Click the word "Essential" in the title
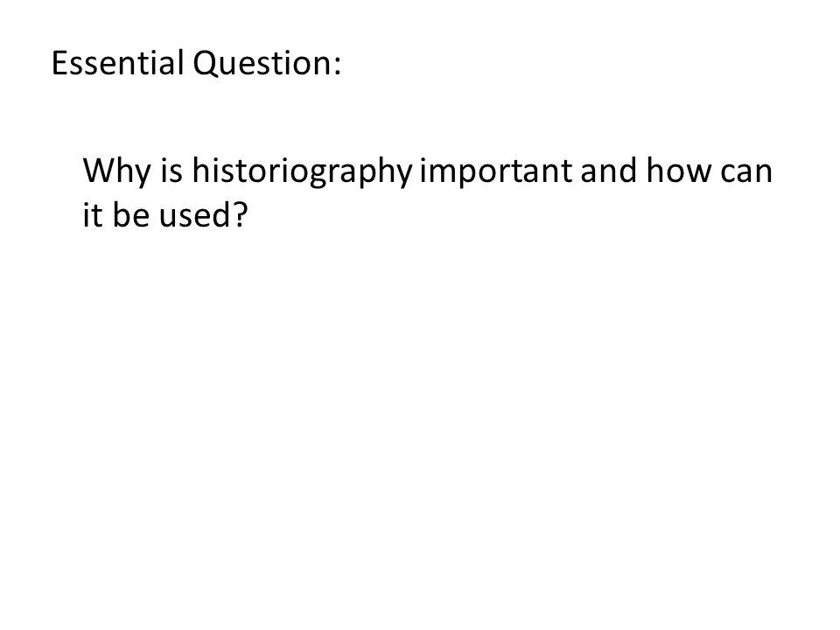840x630 pixels. click(x=117, y=63)
